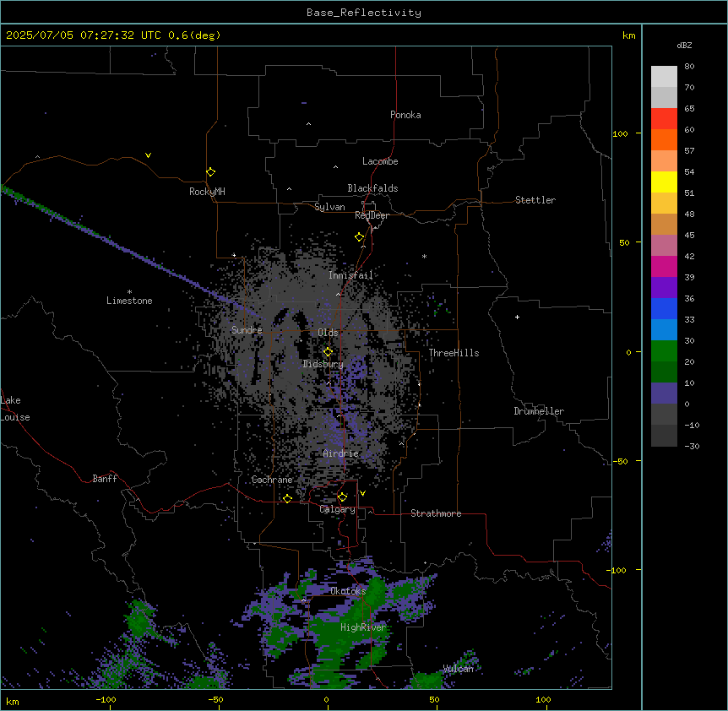Click the Limestone label
Viewport: 728px width, 711px height.
129,301
